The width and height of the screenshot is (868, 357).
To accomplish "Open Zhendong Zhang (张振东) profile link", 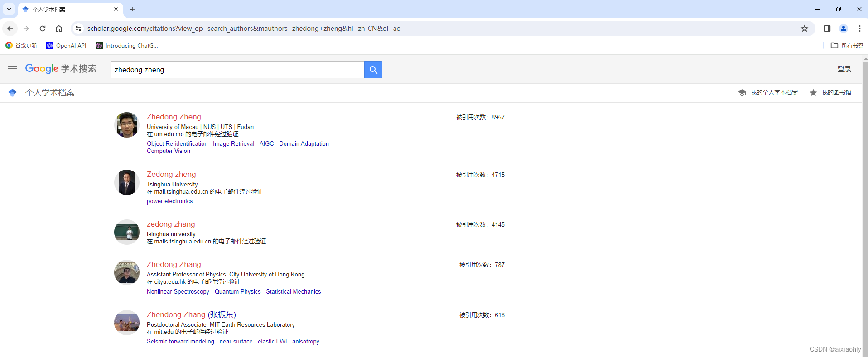I will [191, 314].
